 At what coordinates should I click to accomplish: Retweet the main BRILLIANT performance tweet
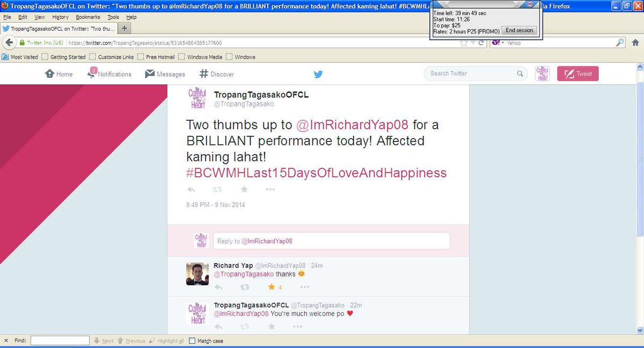click(217, 189)
